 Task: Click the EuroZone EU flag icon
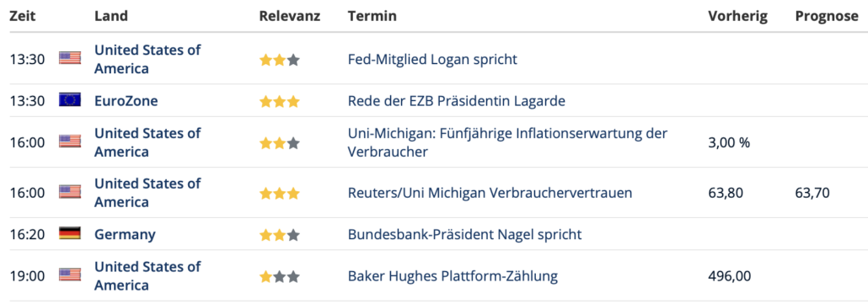click(x=70, y=100)
